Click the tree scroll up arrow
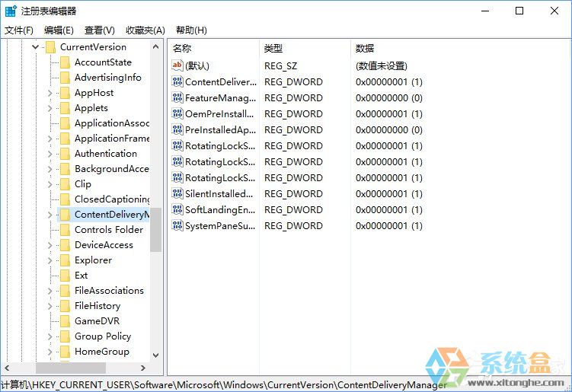This screenshot has height=392, width=572. pyautogui.click(x=156, y=46)
